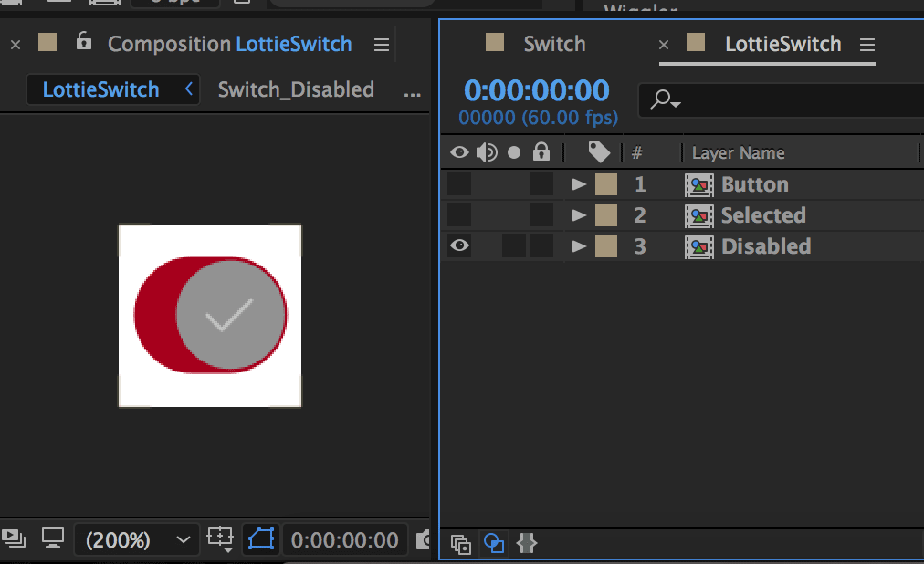The image size is (924, 564).
Task: Click the always preview this view icon
Action: tap(14, 538)
